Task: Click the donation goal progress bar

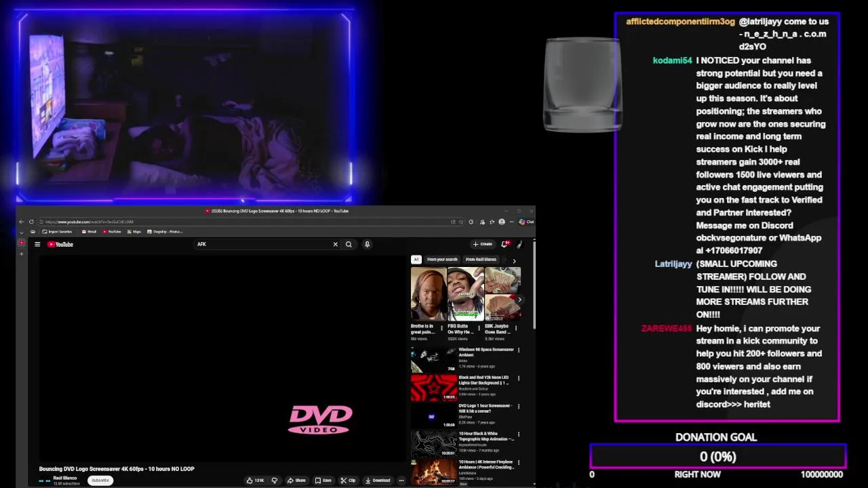Action: point(718,456)
